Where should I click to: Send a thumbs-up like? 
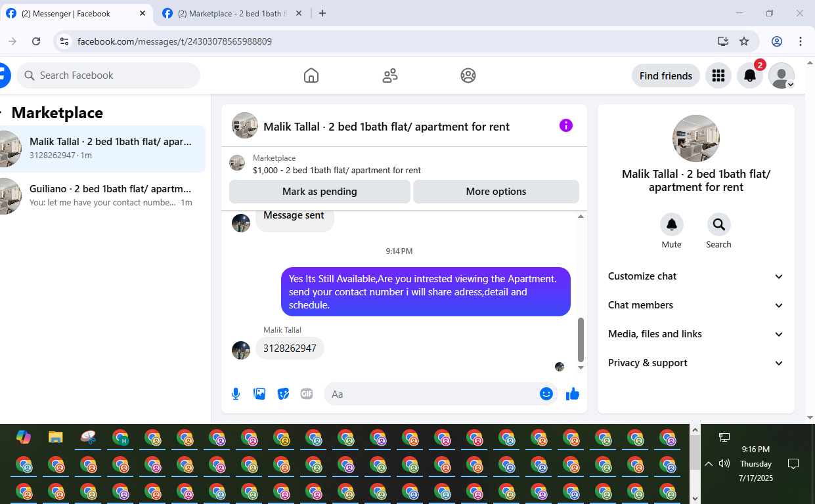pyautogui.click(x=573, y=394)
